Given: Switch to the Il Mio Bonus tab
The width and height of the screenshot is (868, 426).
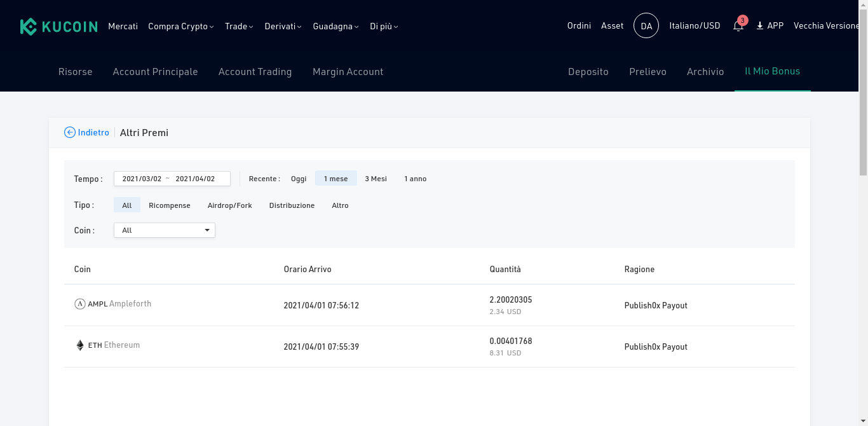Looking at the screenshot, I should click(773, 71).
